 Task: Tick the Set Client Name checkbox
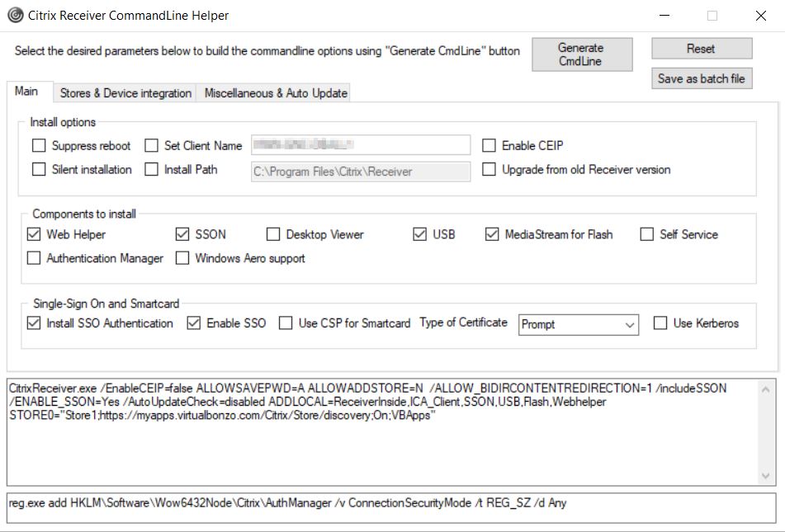click(x=151, y=146)
